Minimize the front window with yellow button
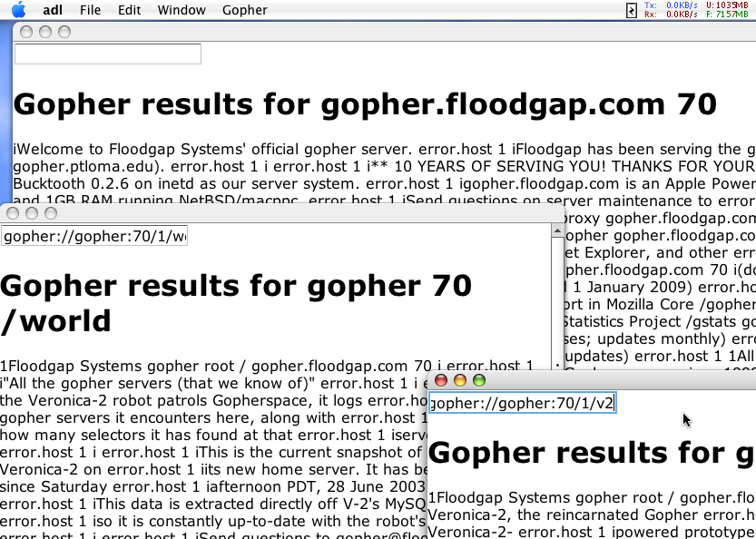This screenshot has height=539, width=756. coord(461,381)
